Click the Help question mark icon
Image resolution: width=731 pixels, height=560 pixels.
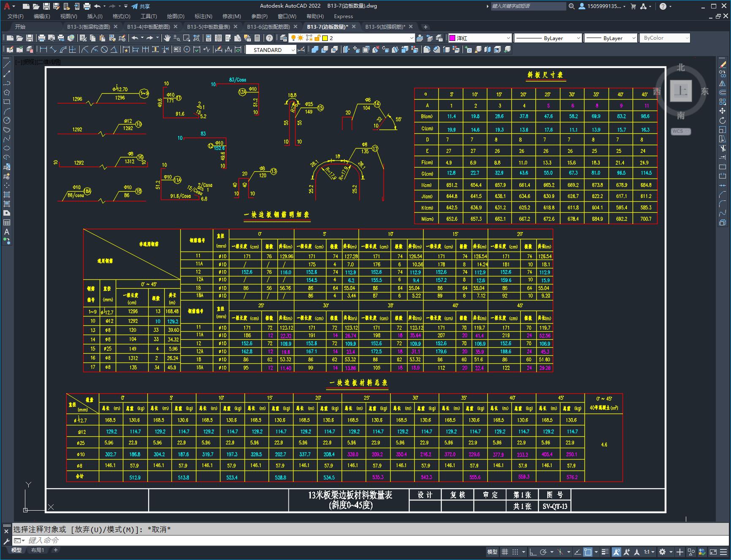[x=269, y=38]
